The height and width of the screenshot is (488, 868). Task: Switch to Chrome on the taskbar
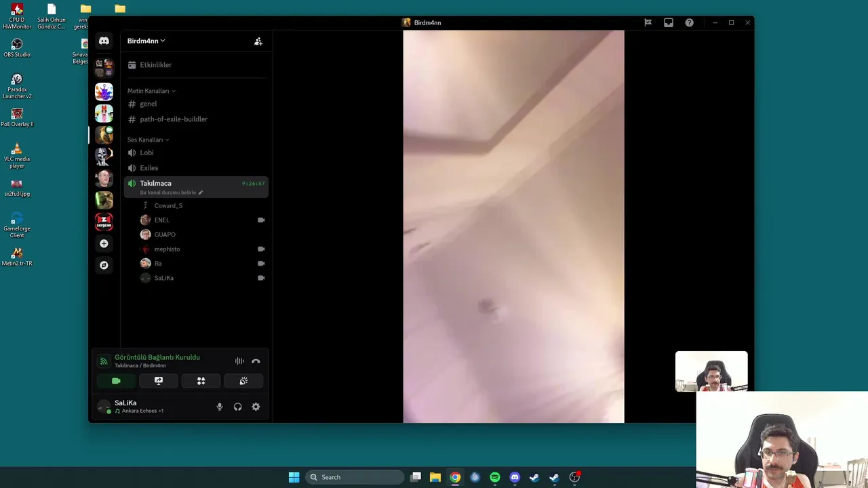pyautogui.click(x=455, y=477)
